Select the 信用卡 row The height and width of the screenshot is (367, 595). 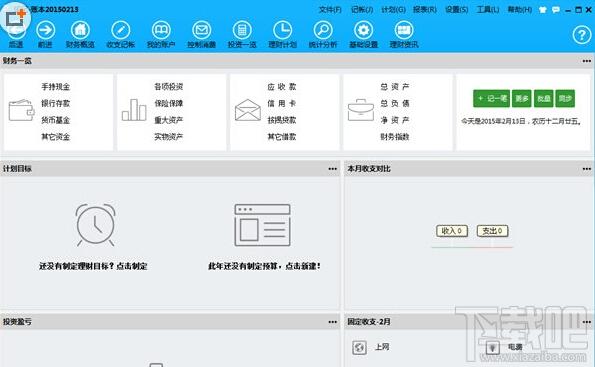coord(282,103)
